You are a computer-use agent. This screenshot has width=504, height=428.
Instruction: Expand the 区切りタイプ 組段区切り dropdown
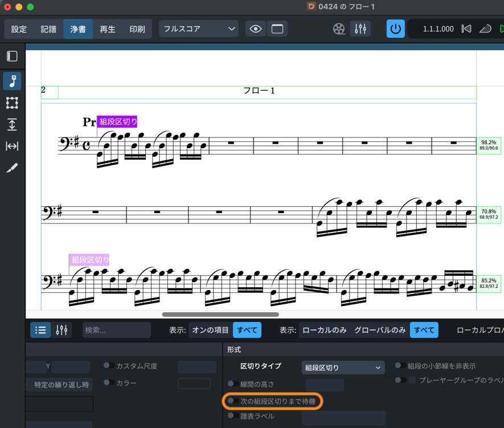pyautogui.click(x=343, y=368)
